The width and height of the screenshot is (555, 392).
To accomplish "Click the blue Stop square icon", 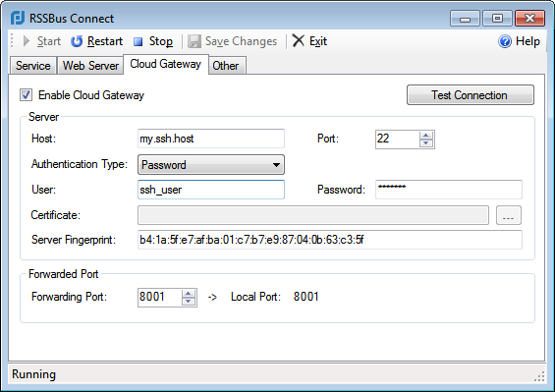I will coord(138,42).
